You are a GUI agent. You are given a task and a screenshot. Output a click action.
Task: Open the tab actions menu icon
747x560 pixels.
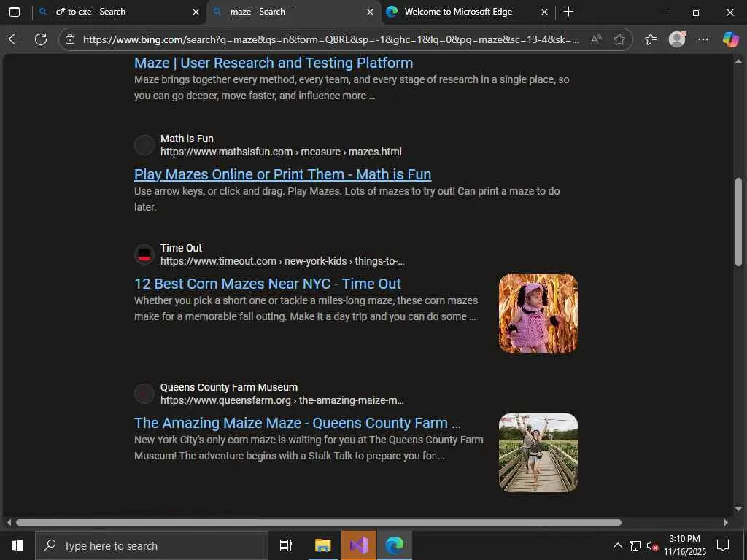coord(15,12)
